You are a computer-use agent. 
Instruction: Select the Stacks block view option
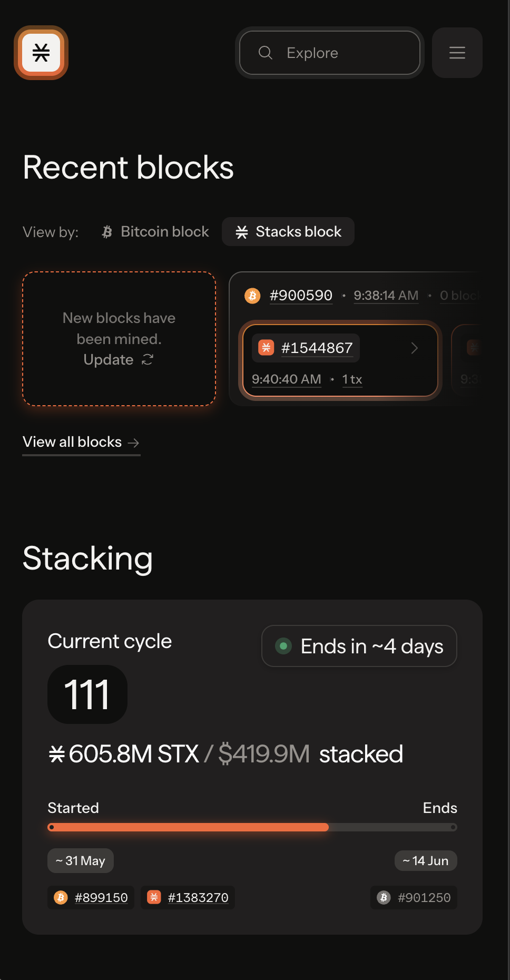(x=288, y=232)
